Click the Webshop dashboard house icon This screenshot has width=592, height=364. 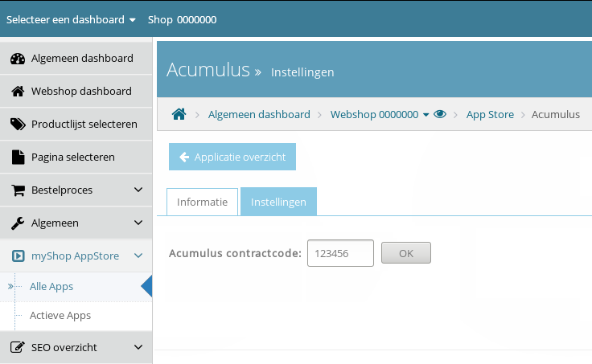[18, 92]
